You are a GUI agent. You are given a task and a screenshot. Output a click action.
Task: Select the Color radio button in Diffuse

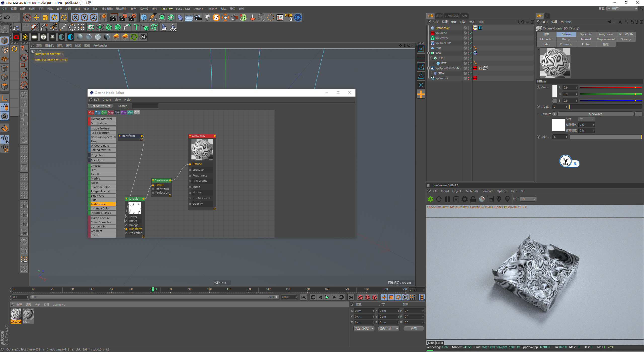click(539, 87)
